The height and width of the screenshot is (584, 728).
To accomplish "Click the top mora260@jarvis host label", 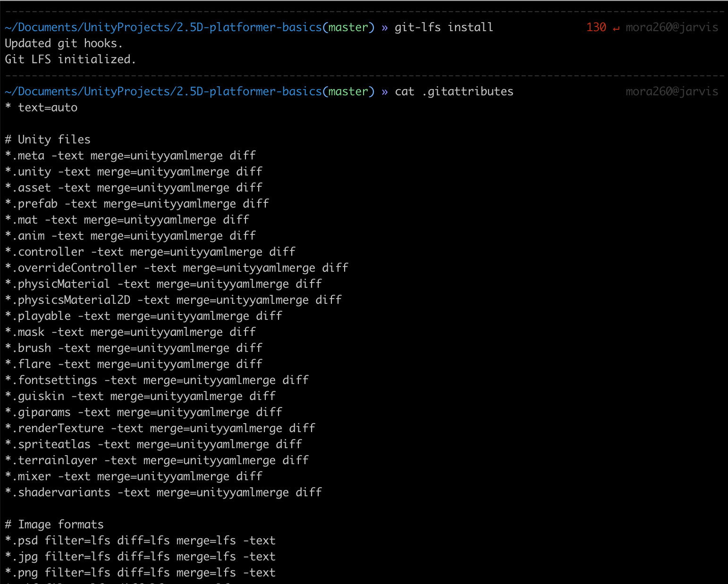I will 672,27.
